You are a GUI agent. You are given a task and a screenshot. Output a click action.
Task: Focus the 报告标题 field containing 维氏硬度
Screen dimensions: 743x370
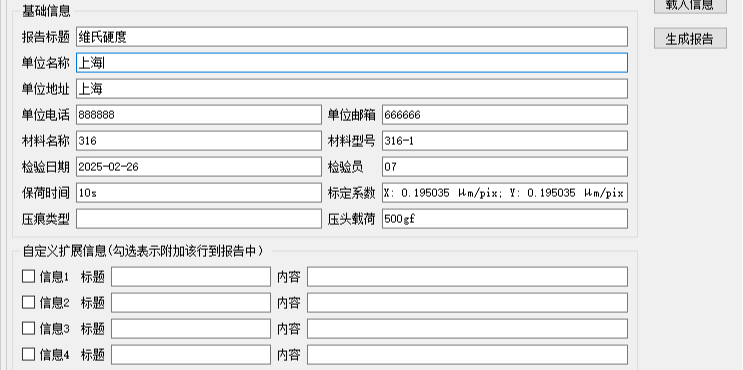352,37
